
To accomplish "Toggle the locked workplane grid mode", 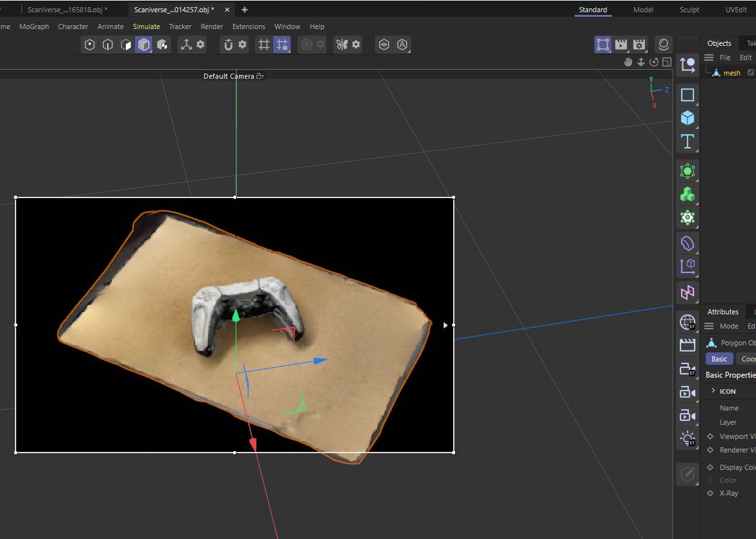I will point(281,45).
